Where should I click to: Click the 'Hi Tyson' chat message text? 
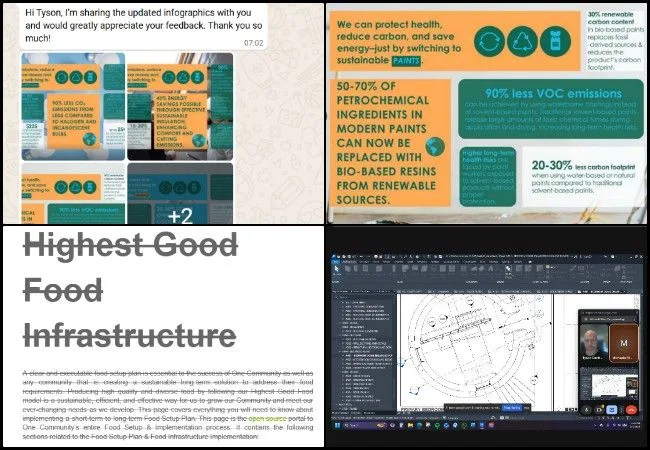(143, 25)
